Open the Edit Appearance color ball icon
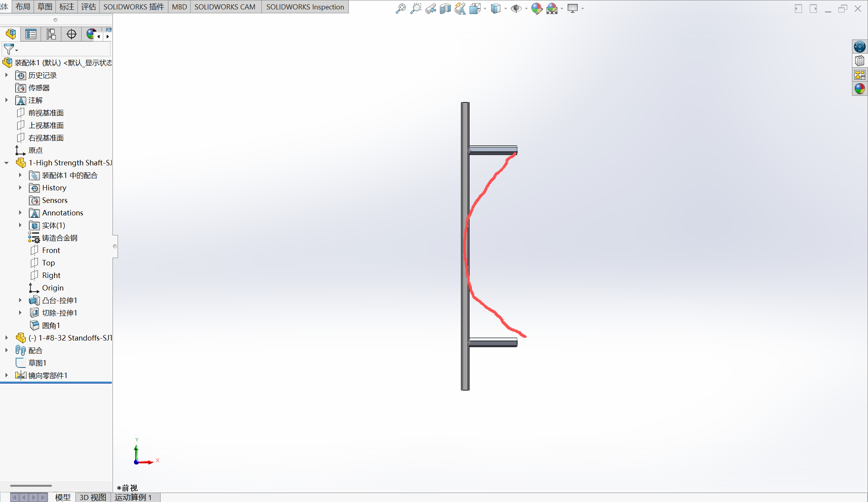Image resolution: width=868 pixels, height=502 pixels. tap(537, 8)
